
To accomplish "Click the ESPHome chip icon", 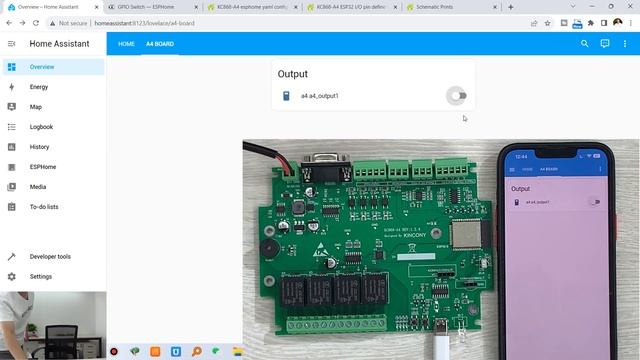I will pos(11,167).
